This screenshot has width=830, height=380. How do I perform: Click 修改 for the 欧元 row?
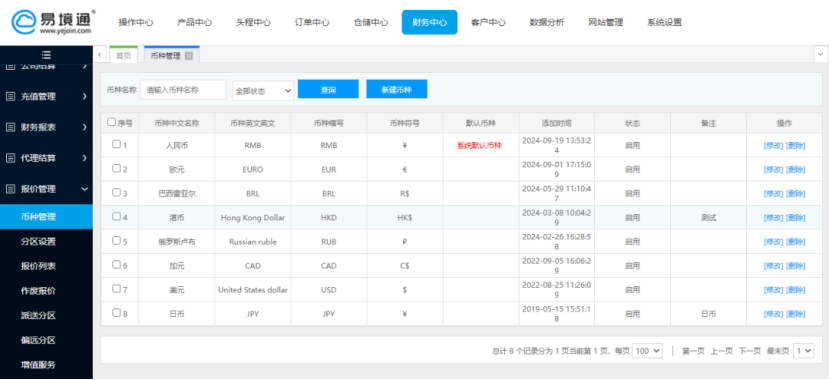point(773,169)
